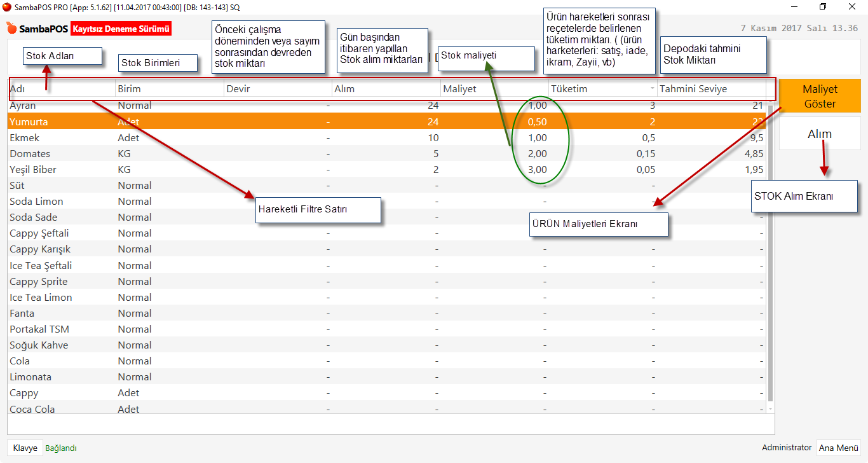Click the scroll down arrow of the list
The width and height of the screenshot is (868, 463).
771,409
